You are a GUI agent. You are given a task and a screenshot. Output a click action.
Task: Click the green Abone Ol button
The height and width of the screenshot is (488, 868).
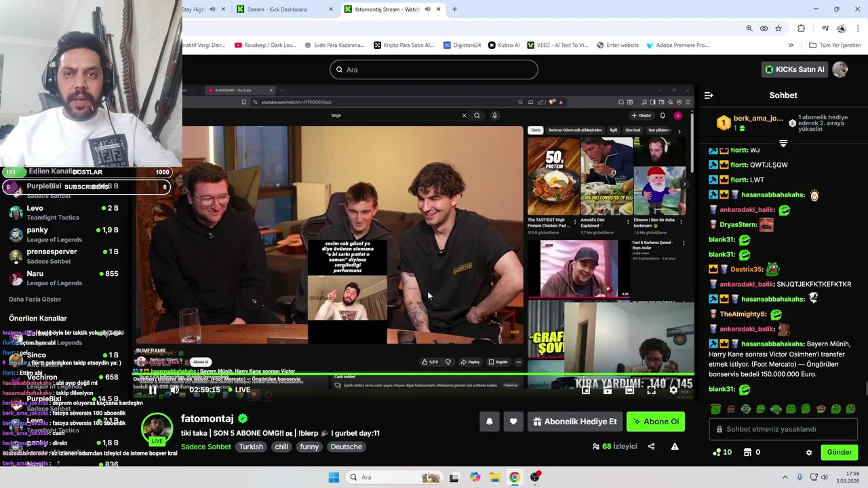[656, 422]
